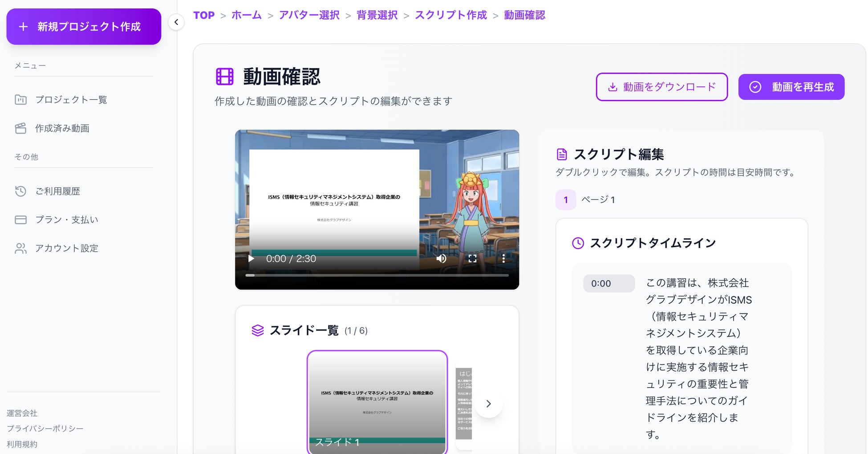This screenshot has width=868, height=454.
Task: Mute the video with the speaker icon
Action: [441, 258]
